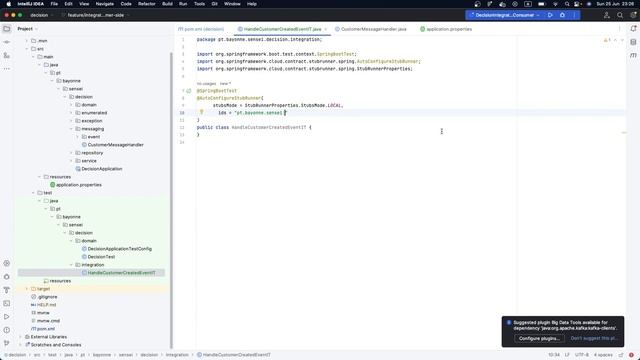Viewport: 640px width, 360px height.
Task: Open the Commit tool window icon
Action: 7,42
